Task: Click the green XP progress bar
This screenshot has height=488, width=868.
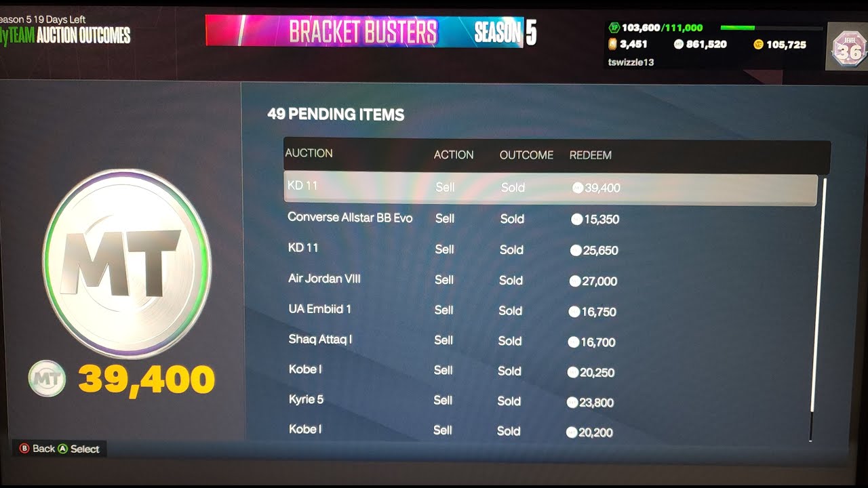Action: pyautogui.click(x=772, y=28)
